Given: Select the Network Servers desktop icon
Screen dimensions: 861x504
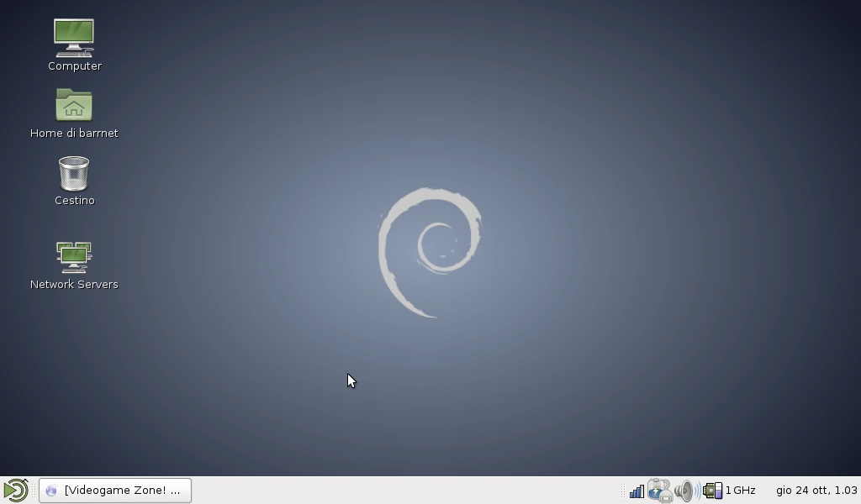Looking at the screenshot, I should tap(74, 257).
